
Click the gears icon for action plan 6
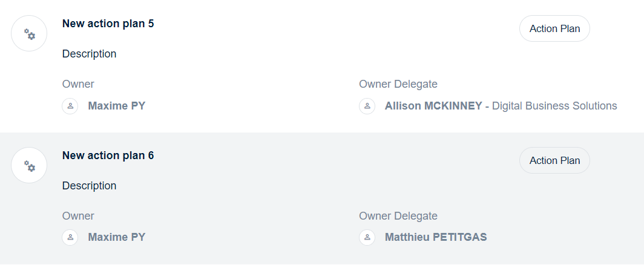point(29,166)
